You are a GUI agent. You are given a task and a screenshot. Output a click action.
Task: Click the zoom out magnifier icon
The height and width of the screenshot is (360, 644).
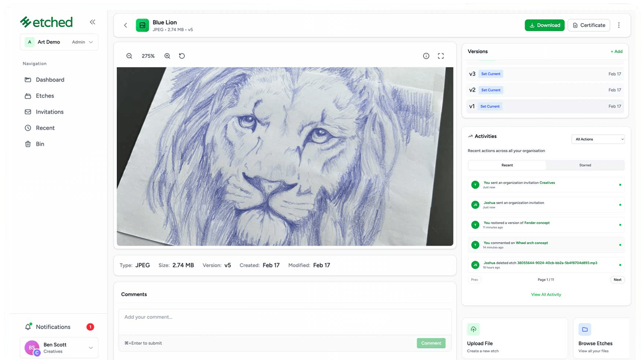tap(129, 56)
